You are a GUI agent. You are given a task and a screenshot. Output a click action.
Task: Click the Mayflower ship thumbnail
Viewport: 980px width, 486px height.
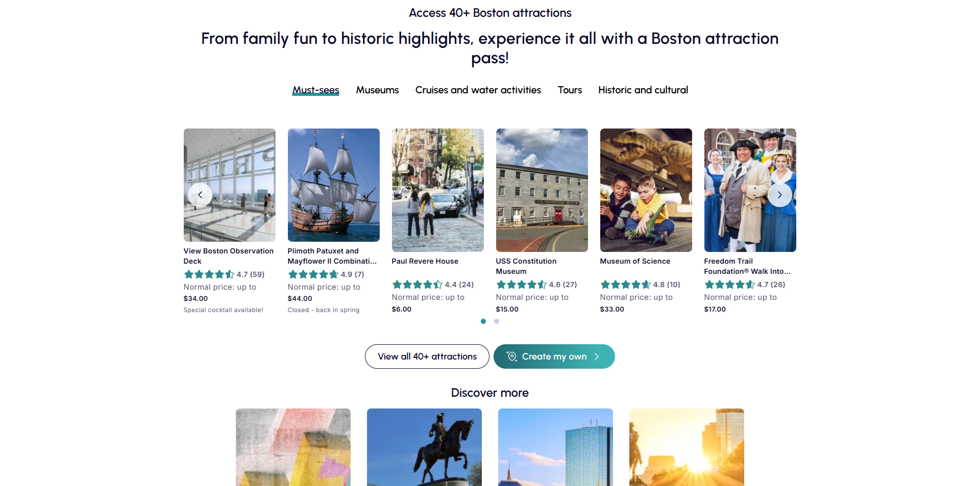pos(333,185)
